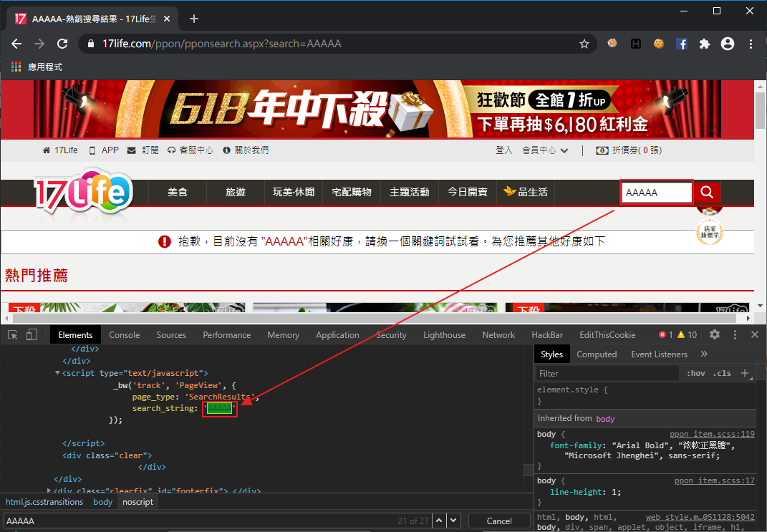The image size is (767, 532).
Task: Expand the footerfix div node
Action: click(x=49, y=490)
